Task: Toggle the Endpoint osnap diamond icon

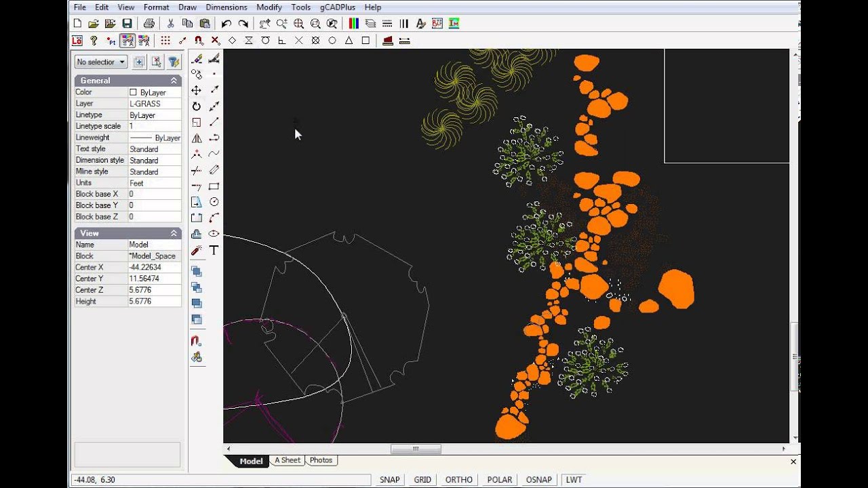Action: pyautogui.click(x=232, y=41)
